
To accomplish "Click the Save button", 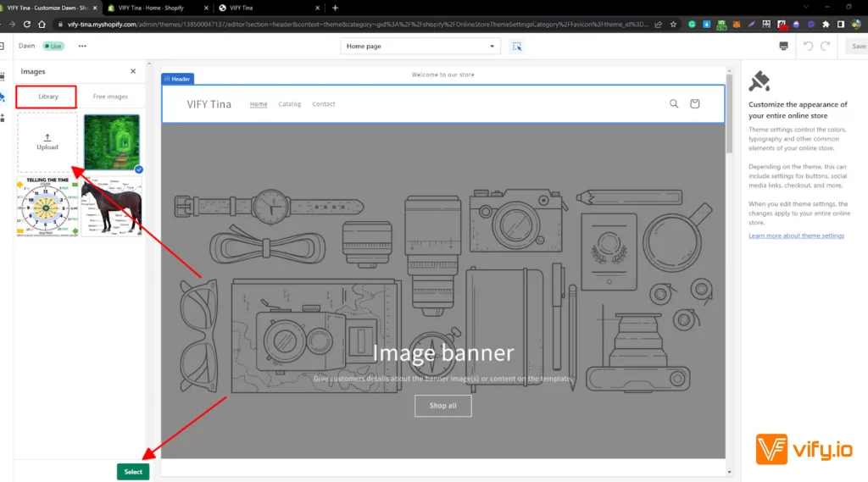I will pos(858,46).
